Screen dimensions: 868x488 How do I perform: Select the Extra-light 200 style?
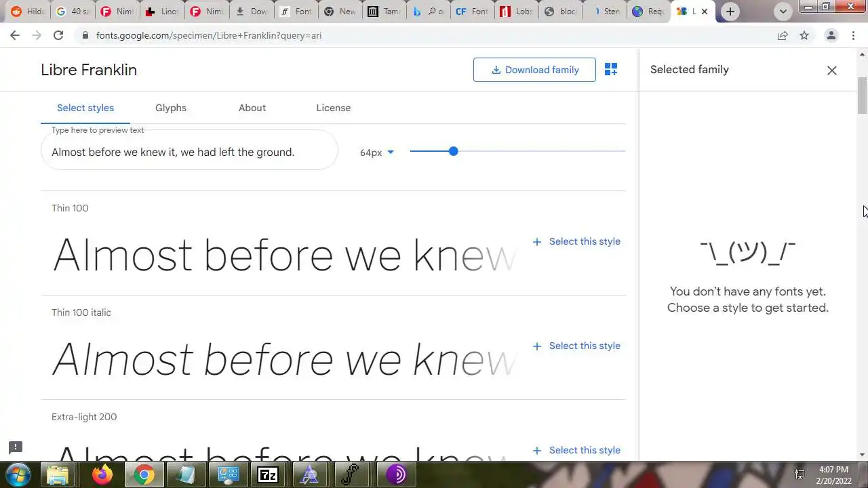point(576,450)
